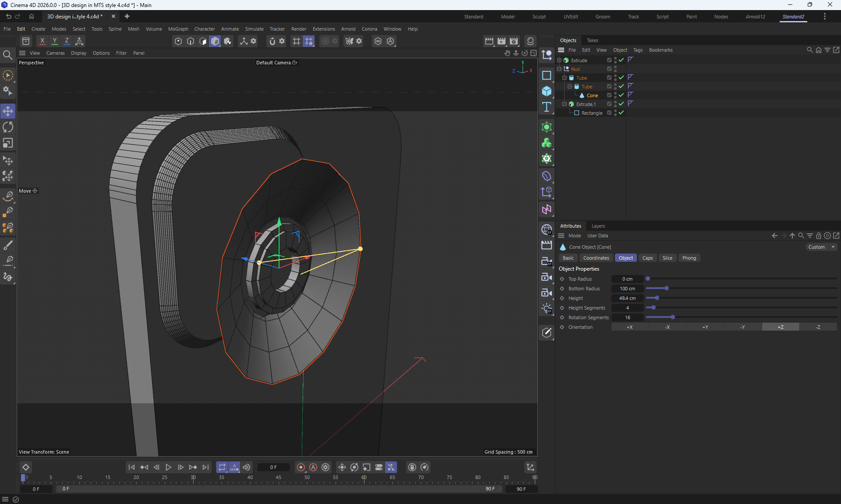Toggle the Rectangle object's enable checkmark

[621, 113]
